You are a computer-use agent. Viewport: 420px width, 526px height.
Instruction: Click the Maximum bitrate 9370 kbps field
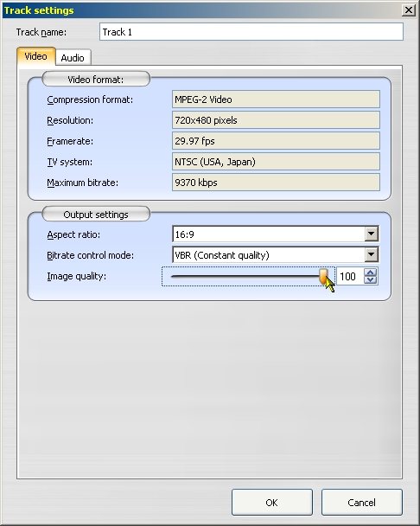[276, 183]
